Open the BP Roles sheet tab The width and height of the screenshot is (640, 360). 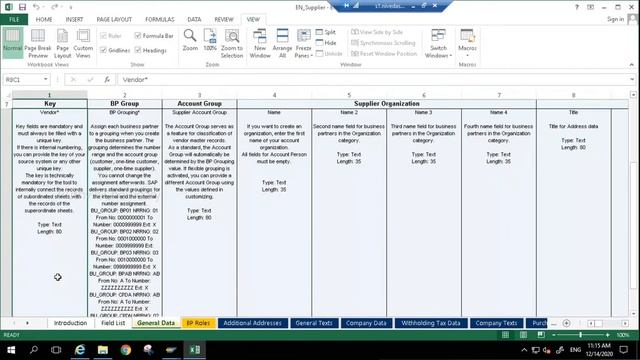pyautogui.click(x=198, y=323)
